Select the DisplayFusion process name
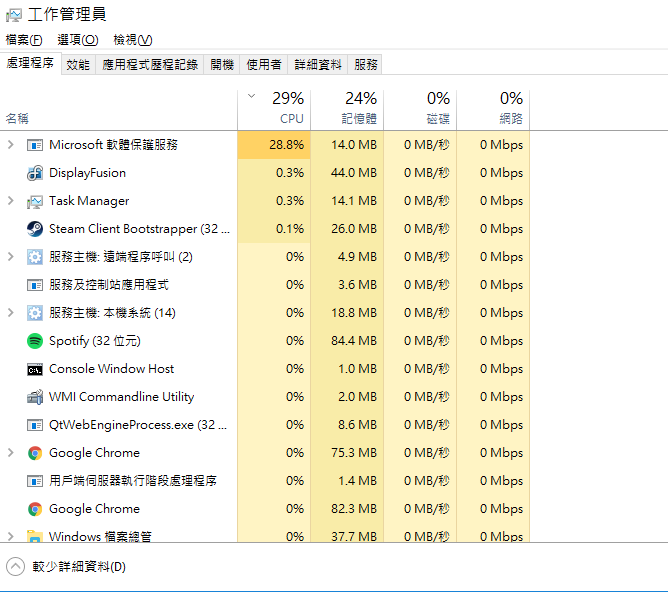The height and width of the screenshot is (592, 668). (87, 173)
